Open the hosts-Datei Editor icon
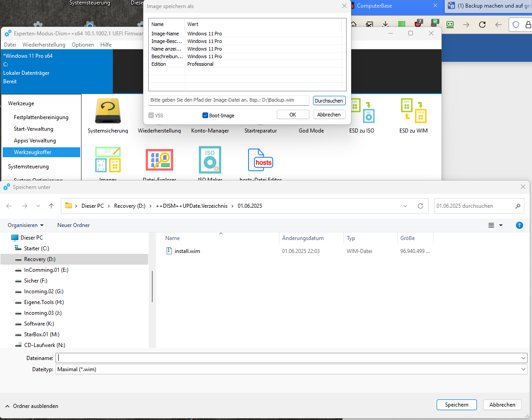Image resolution: width=532 pixels, height=420 pixels. click(x=260, y=160)
